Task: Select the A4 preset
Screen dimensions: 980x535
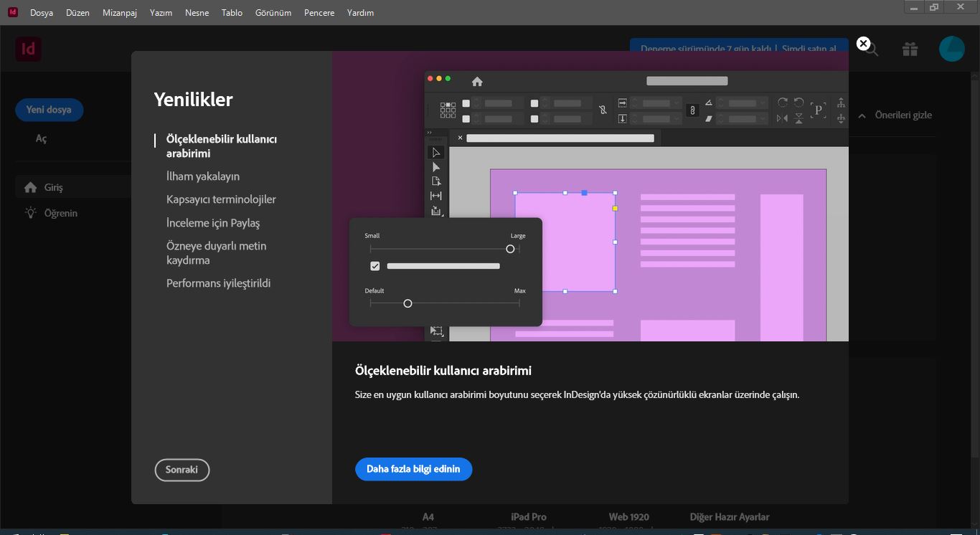Action: pos(428,517)
